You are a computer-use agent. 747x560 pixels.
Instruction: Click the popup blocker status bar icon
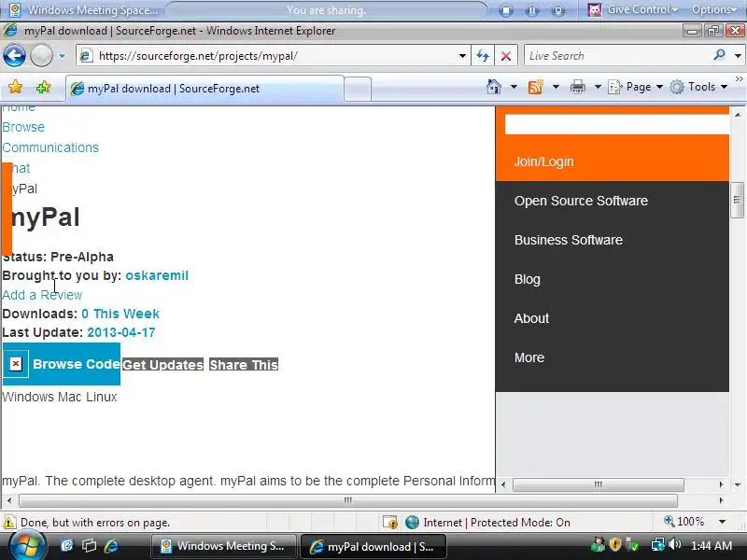[x=390, y=523]
